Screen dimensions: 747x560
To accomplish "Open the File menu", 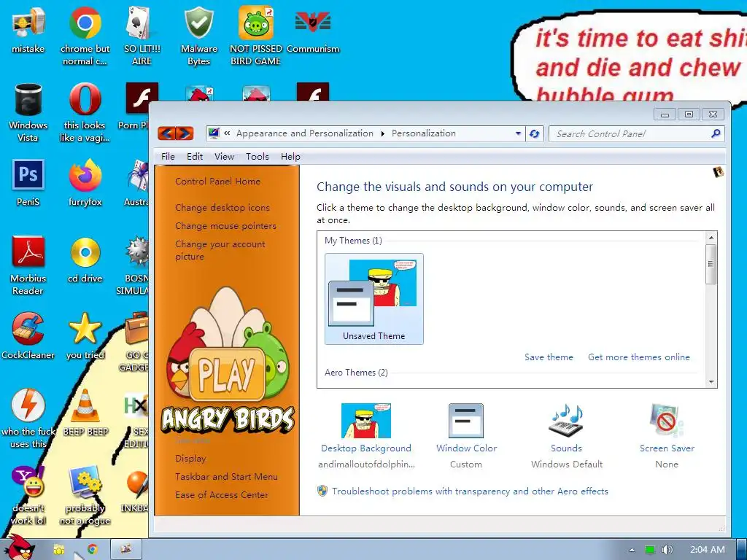I will coord(168,157).
